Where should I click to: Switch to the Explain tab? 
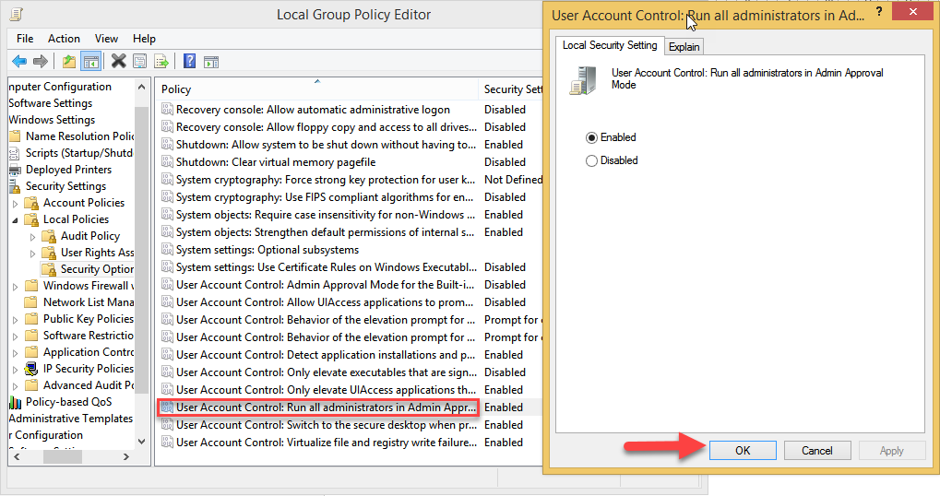[x=684, y=47]
